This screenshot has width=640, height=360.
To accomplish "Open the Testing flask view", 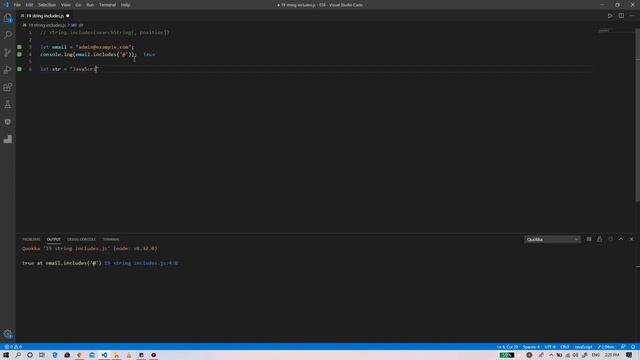I will pyautogui.click(x=8, y=104).
